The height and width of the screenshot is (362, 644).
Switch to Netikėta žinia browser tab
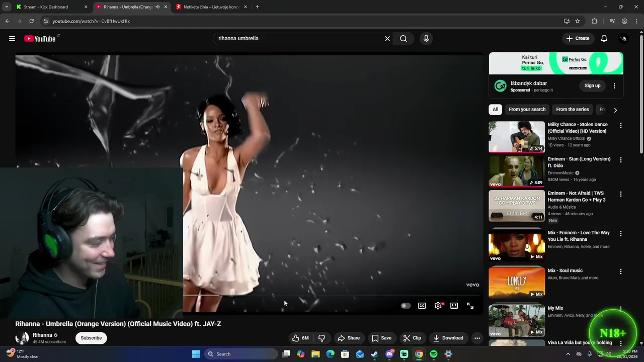tap(210, 7)
